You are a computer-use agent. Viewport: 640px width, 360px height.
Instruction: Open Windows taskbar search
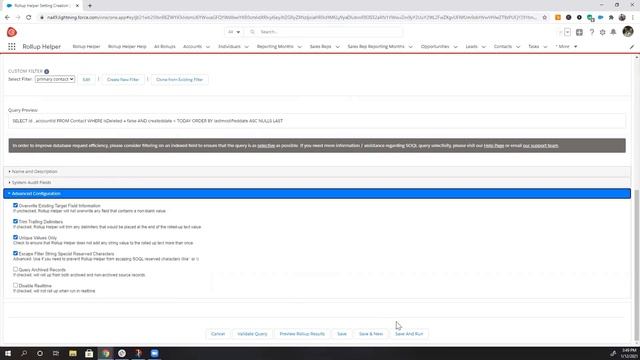pyautogui.click(x=24, y=353)
